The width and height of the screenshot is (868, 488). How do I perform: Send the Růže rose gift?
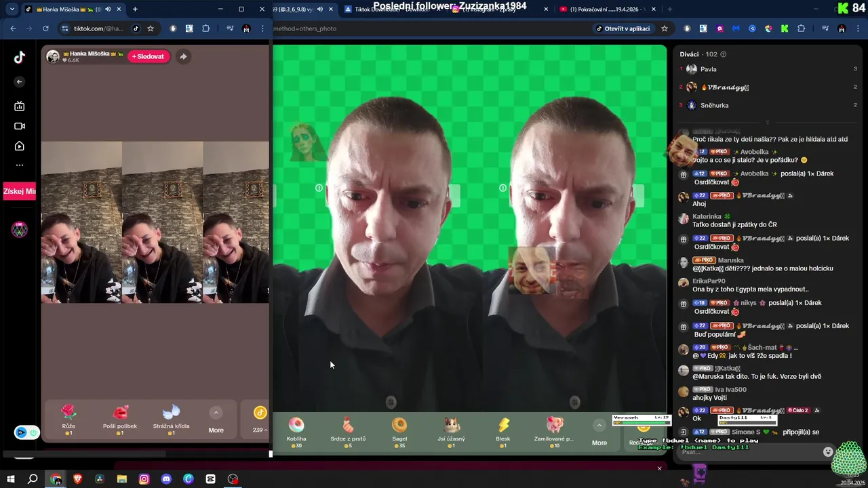[68, 419]
